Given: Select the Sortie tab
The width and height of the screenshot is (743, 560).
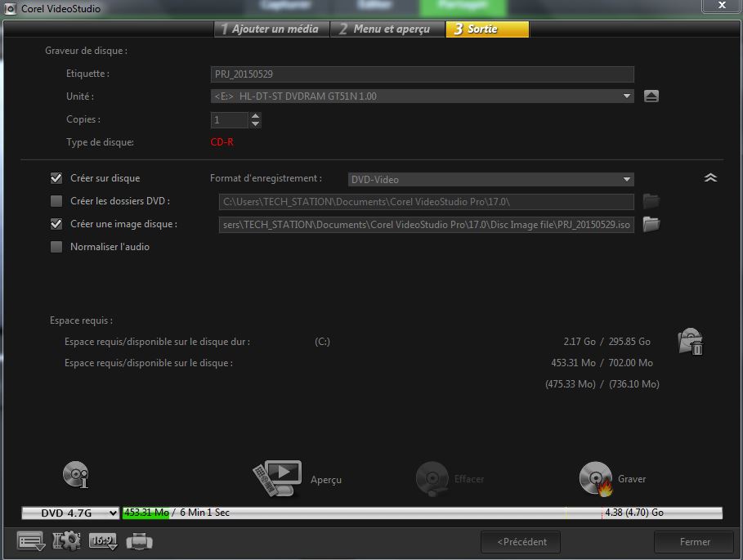Looking at the screenshot, I should 487,29.
